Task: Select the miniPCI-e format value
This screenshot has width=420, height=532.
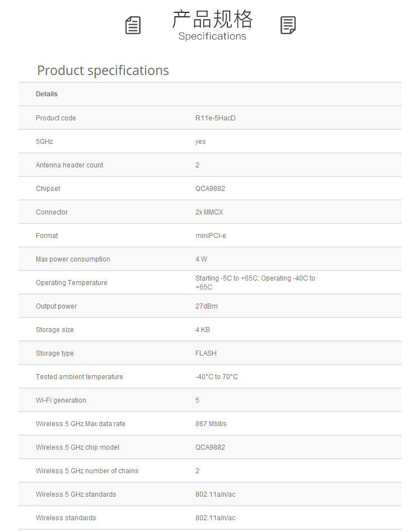Action: 211,235
